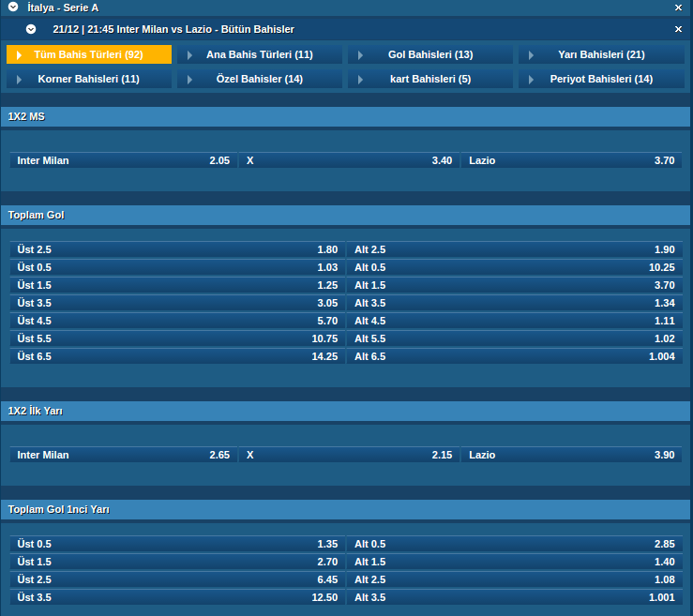Viewport: 693px width, 616px height.
Task: Bet on draw X at 3.40
Action: pos(350,160)
